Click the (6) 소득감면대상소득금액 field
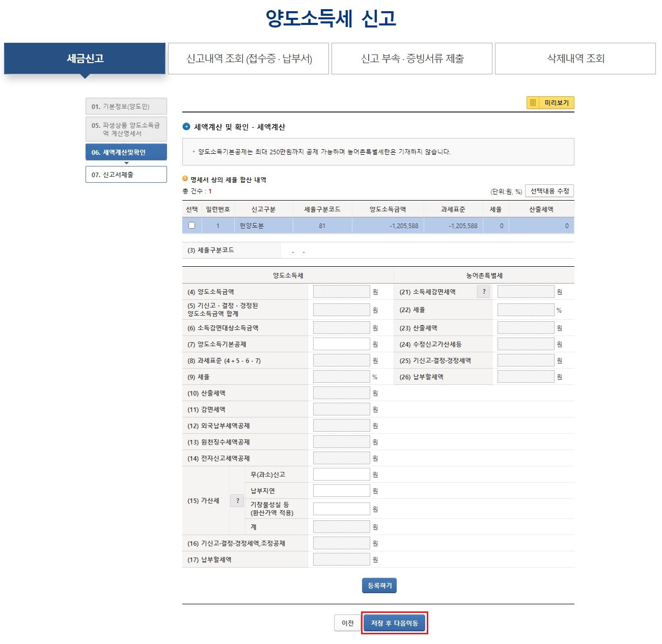662x644 pixels. tap(342, 328)
